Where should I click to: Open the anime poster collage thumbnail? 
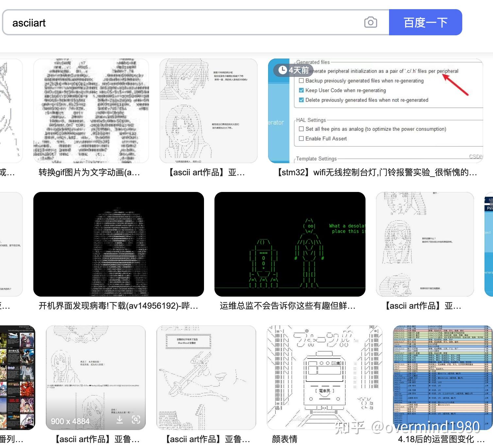click(17, 378)
